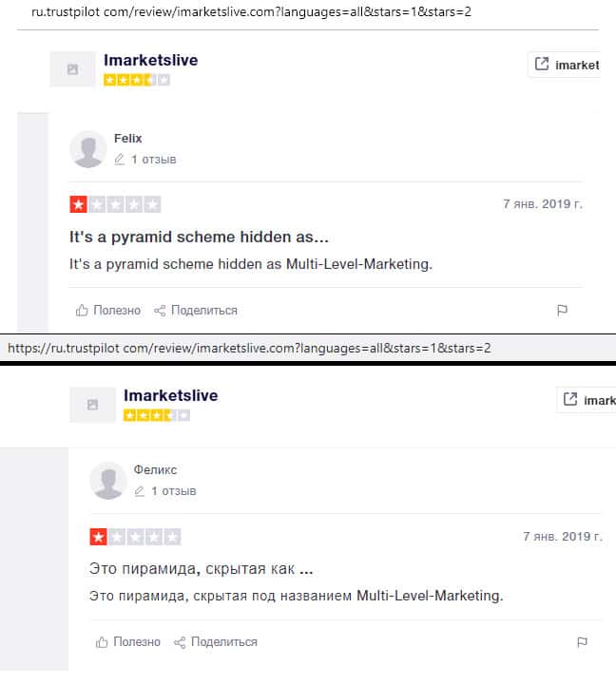Click Феликс's user avatar icon

click(108, 481)
